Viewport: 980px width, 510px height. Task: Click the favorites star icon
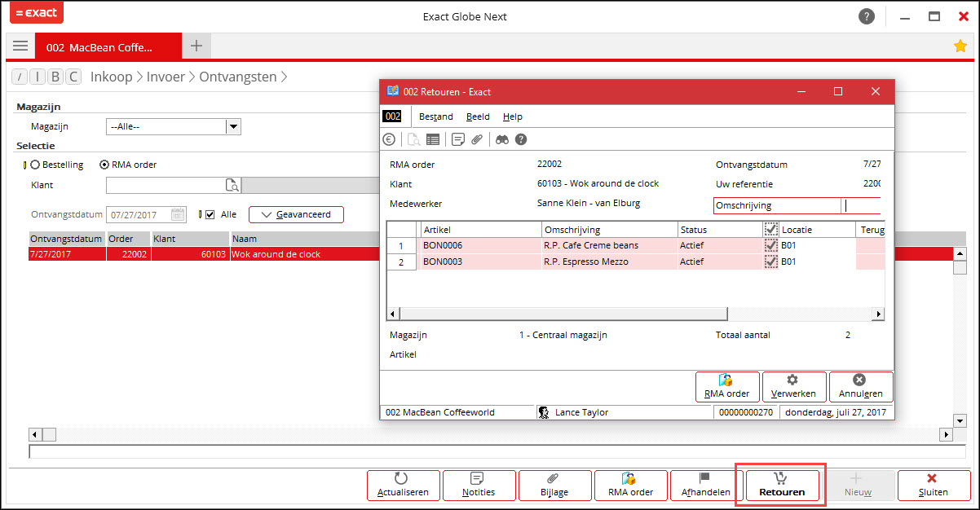[x=960, y=46]
